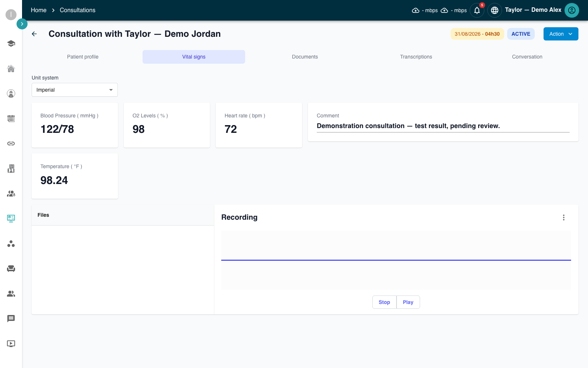Open notifications bell with 5 badge
The width and height of the screenshot is (588, 368).
coord(477,10)
